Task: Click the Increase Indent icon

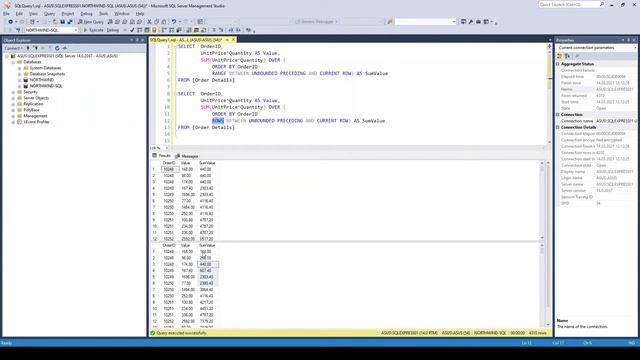Action: coord(238,30)
